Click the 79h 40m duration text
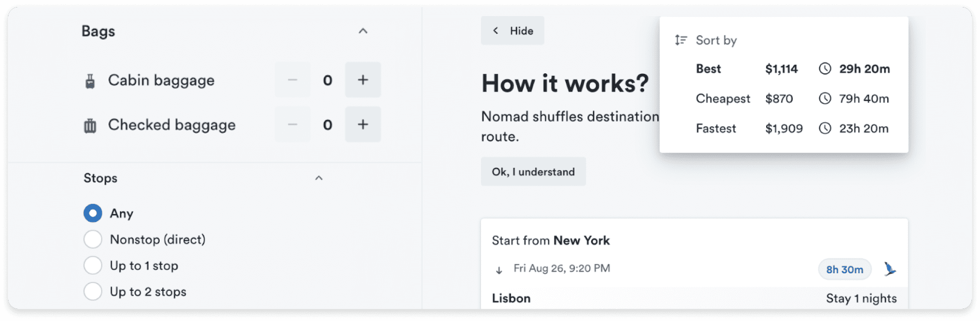Image resolution: width=980 pixels, height=321 pixels. pos(864,98)
